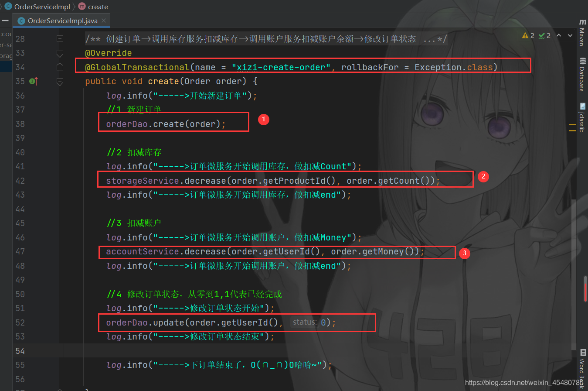Viewport: 588px width, 391px height.
Task: Click the implements-method gutter icon at line 35
Action: click(x=33, y=81)
